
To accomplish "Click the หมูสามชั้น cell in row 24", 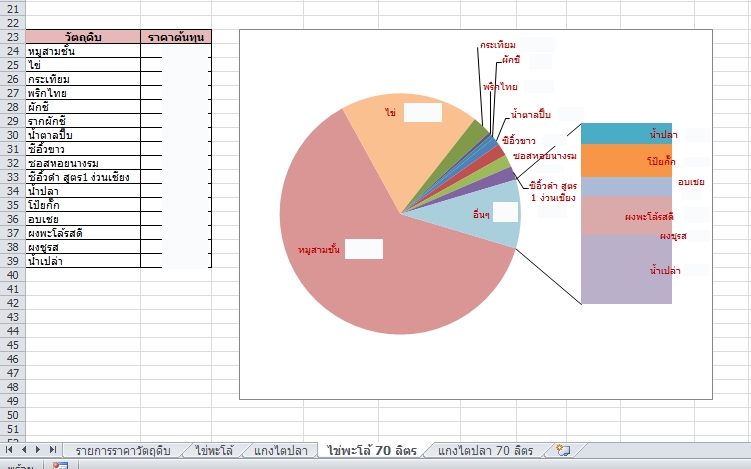I will pyautogui.click(x=83, y=51).
